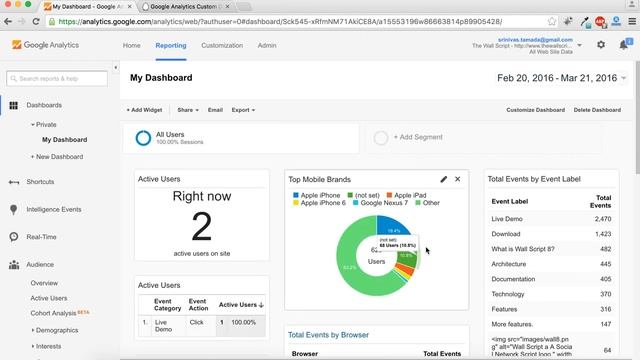Click the page vertical scrollbar
Image resolution: width=640 pixels, height=360 pixels.
[638, 118]
